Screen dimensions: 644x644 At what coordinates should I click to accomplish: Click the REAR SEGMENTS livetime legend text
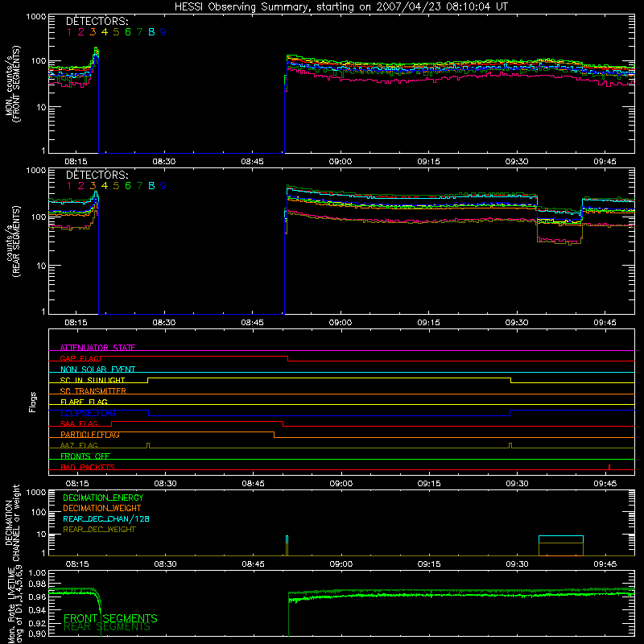point(107,627)
